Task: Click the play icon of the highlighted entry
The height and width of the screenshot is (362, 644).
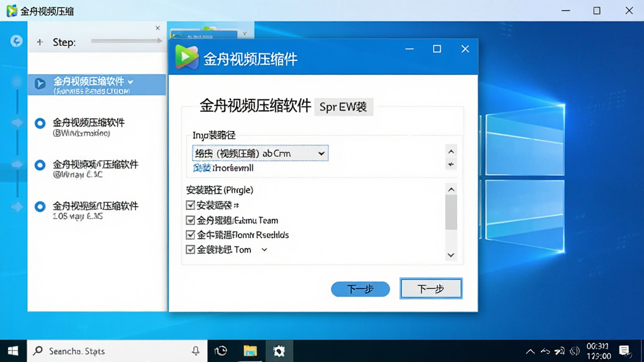Action: (40, 84)
